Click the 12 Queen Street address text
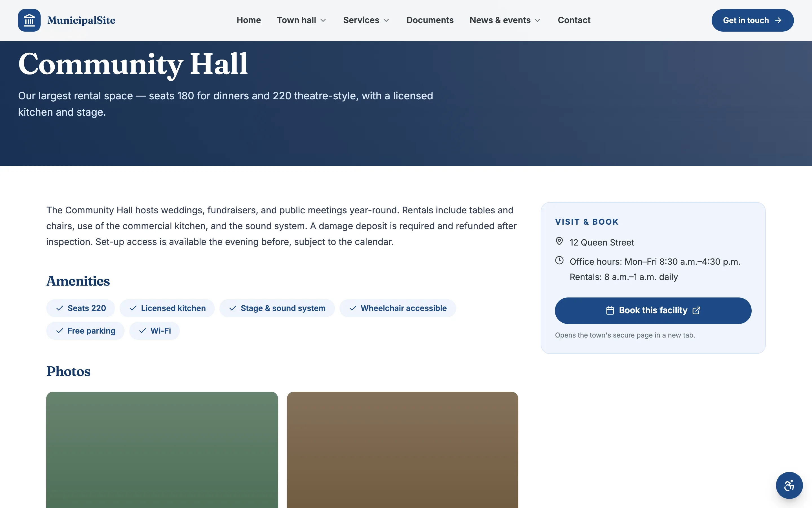812x508 pixels. 602,242
